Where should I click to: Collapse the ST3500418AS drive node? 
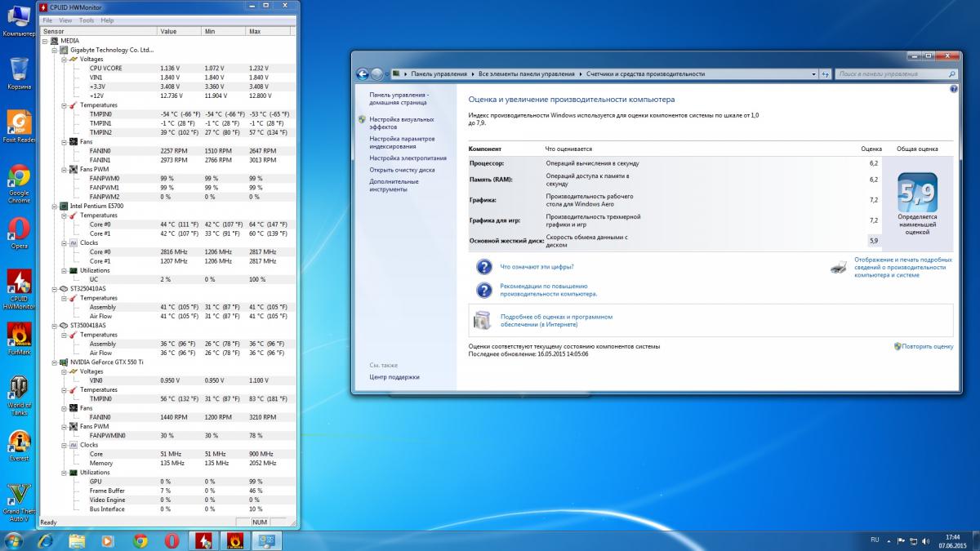click(x=54, y=325)
